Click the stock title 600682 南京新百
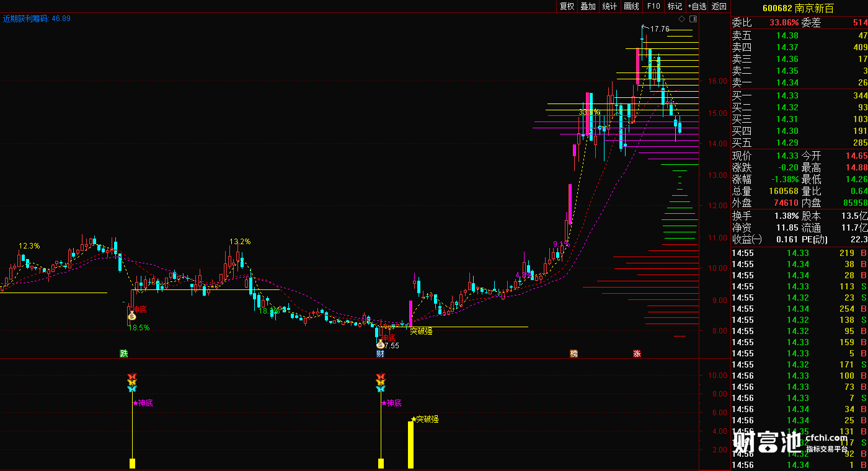The width and height of the screenshot is (868, 471). [799, 9]
